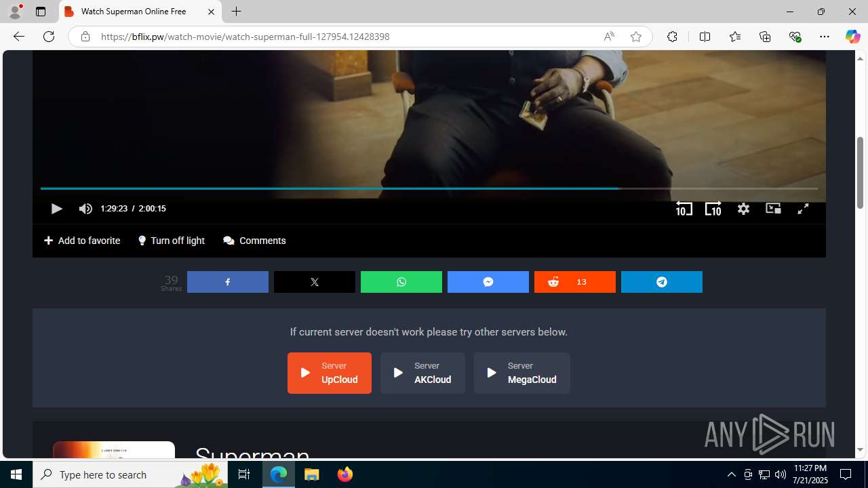Add movie to favorite
Image resolution: width=868 pixels, height=488 pixels.
(x=82, y=241)
